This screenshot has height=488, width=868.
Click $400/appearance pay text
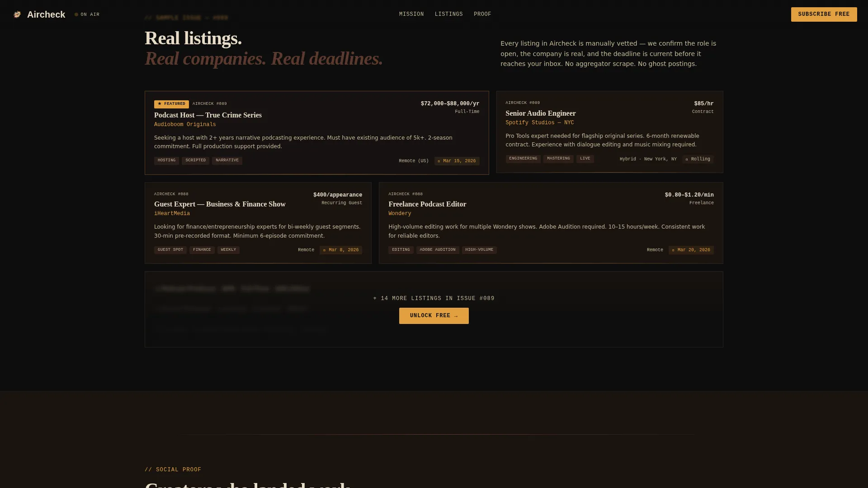pos(338,195)
